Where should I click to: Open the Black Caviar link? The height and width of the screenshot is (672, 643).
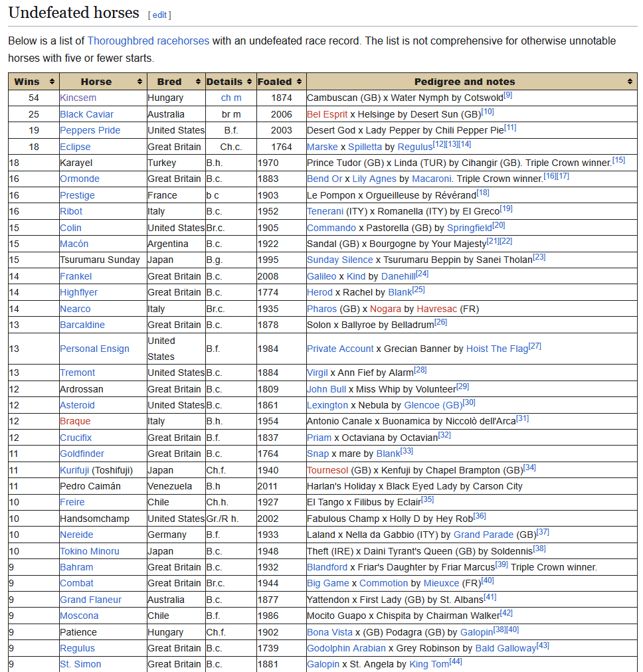[86, 114]
